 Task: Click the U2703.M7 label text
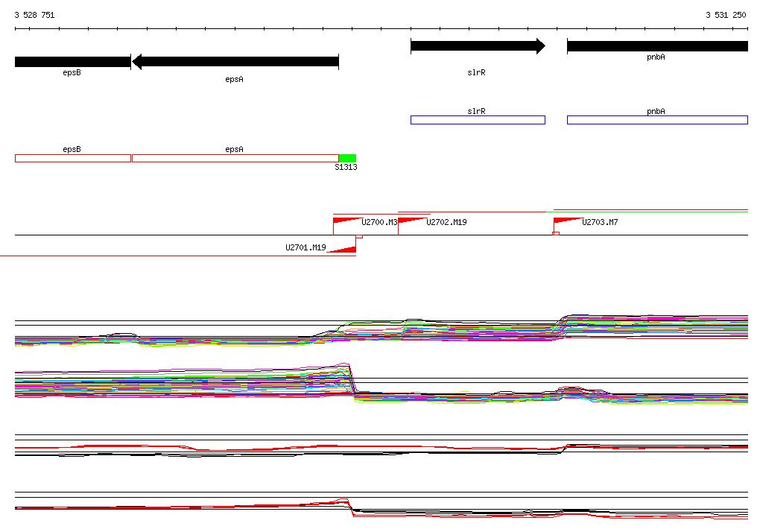coord(600,222)
